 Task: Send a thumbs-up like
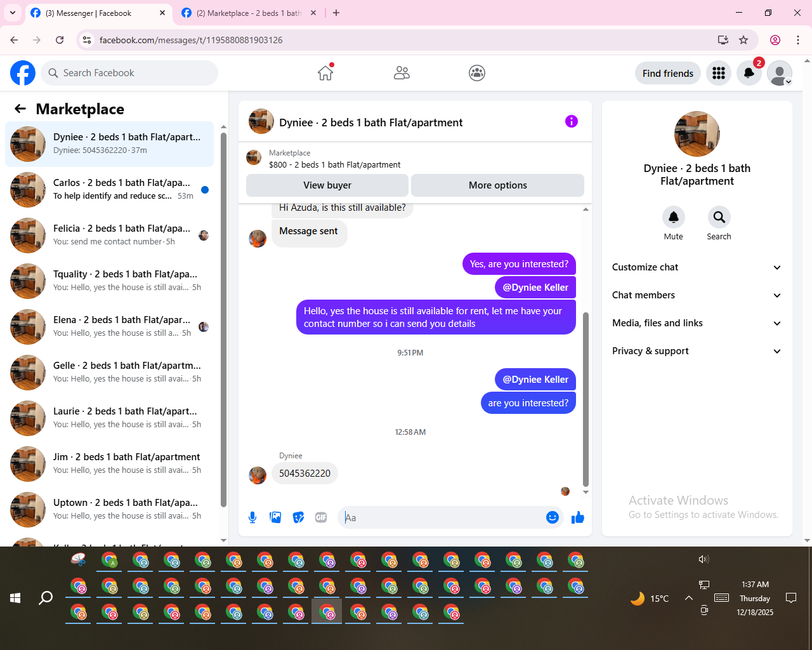pyautogui.click(x=578, y=517)
